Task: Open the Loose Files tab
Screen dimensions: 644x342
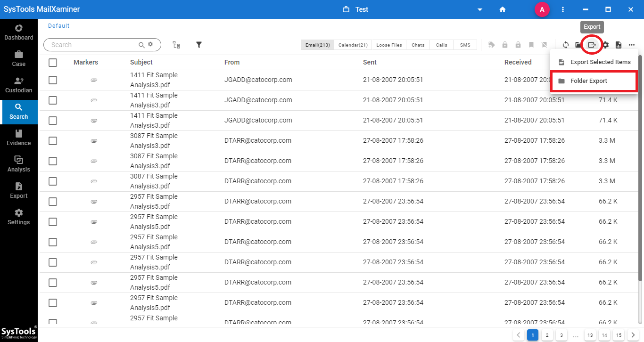Action: pos(389,45)
